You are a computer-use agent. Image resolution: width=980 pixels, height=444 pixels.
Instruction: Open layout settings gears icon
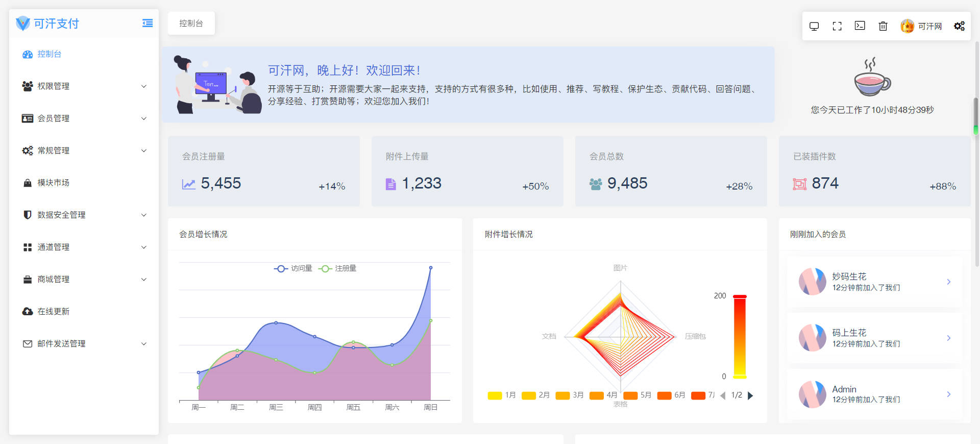pyautogui.click(x=960, y=26)
